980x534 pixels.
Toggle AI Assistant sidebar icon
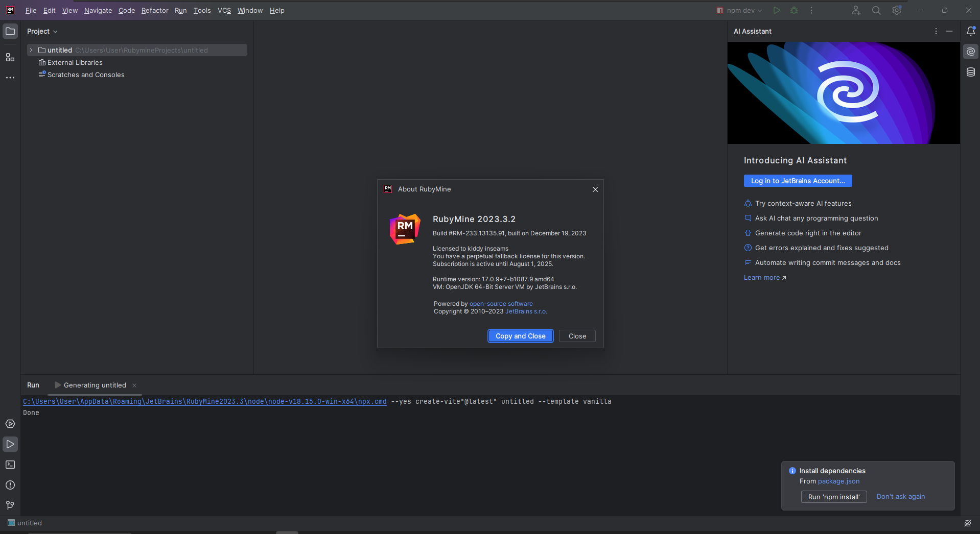[971, 52]
